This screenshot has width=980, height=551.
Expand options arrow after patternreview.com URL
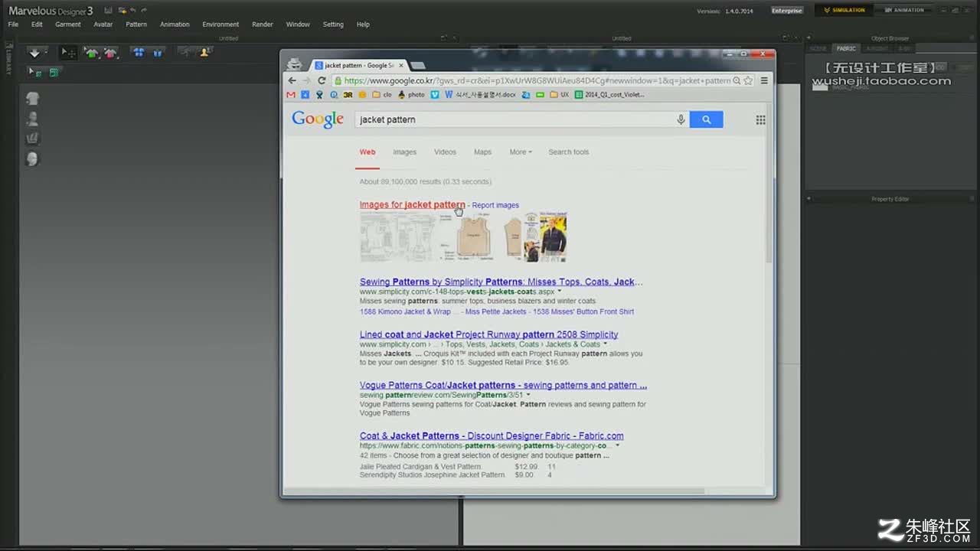528,395
